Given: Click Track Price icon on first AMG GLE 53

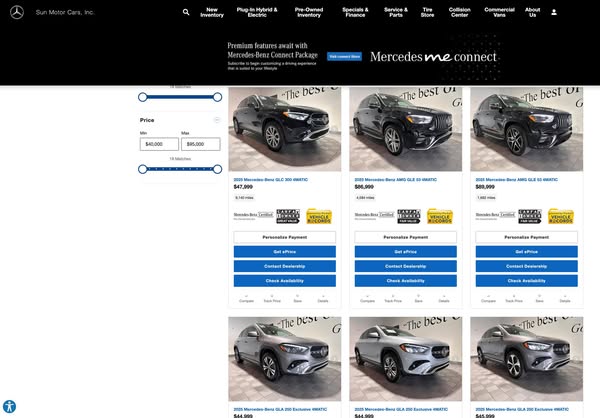Looking at the screenshot, I should point(394,296).
